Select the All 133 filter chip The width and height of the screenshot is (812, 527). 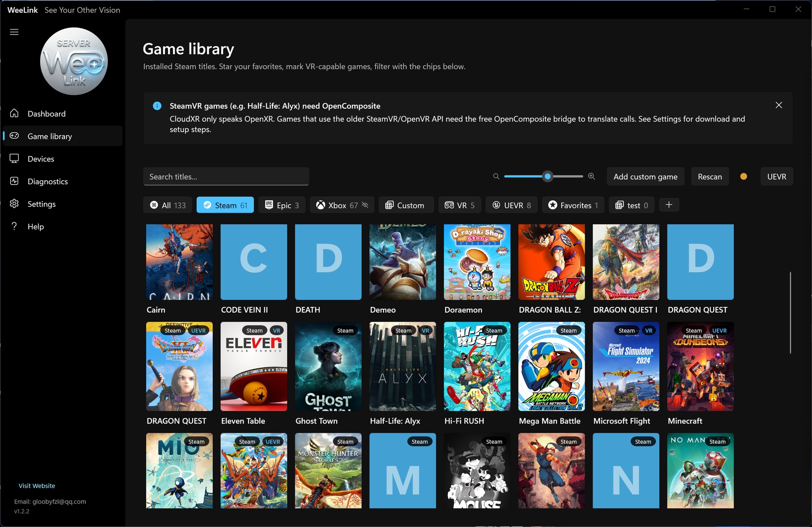pyautogui.click(x=168, y=205)
